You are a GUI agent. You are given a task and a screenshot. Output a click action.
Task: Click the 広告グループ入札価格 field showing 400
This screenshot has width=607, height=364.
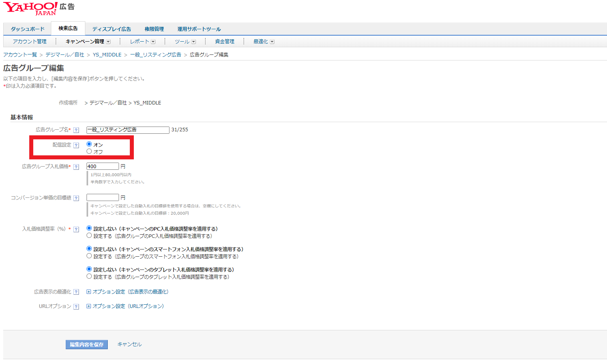coord(103,166)
